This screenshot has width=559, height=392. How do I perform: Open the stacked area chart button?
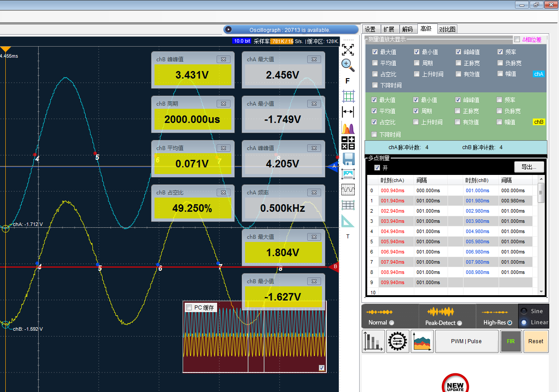422,341
